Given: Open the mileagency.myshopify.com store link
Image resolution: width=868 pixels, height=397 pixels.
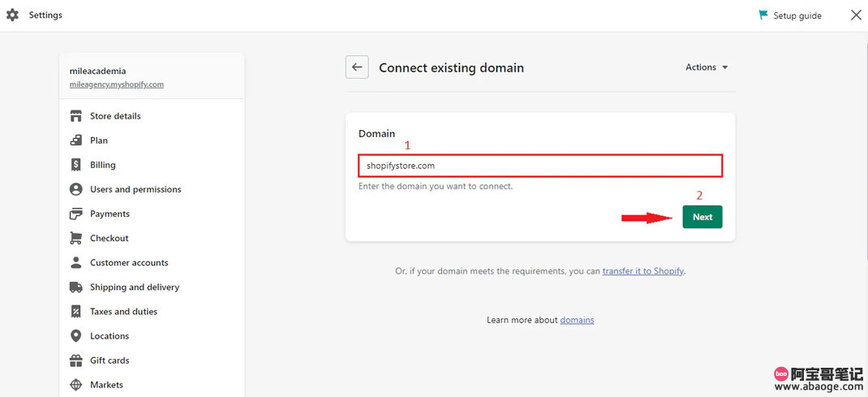Looking at the screenshot, I should (x=116, y=84).
